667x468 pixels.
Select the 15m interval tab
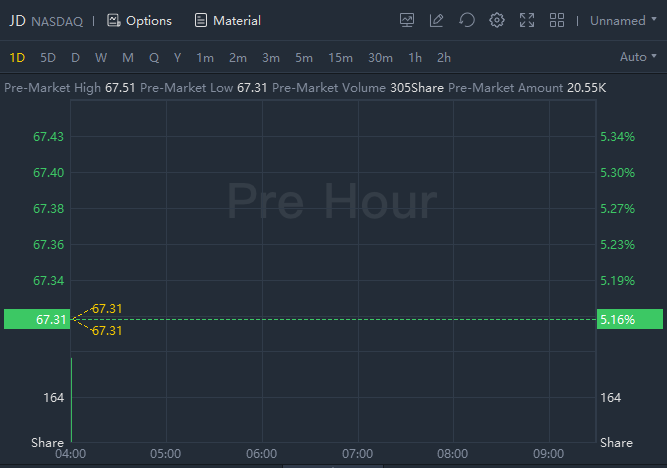click(340, 57)
